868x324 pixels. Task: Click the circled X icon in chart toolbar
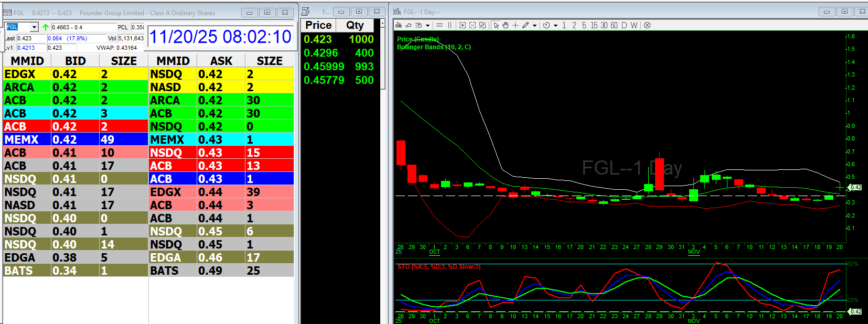coord(647,25)
